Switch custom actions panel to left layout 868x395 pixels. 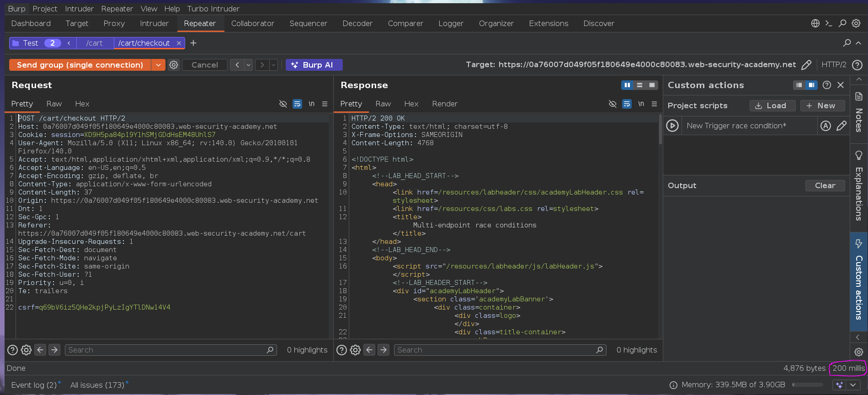799,85
